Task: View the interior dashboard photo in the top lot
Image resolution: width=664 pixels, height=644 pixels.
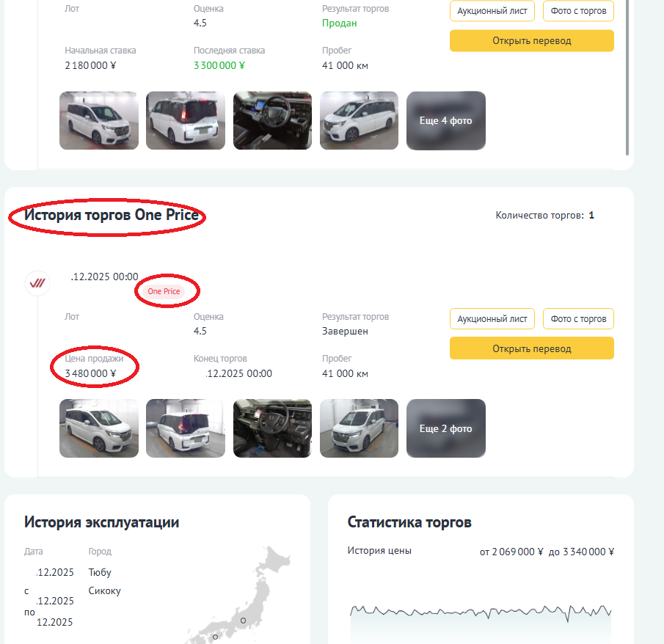Action: 272,120
